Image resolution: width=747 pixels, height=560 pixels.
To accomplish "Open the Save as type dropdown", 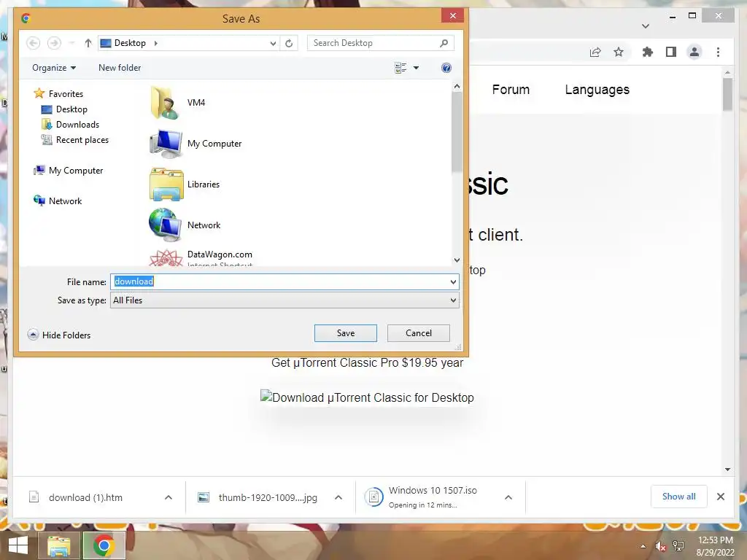I will (285, 300).
